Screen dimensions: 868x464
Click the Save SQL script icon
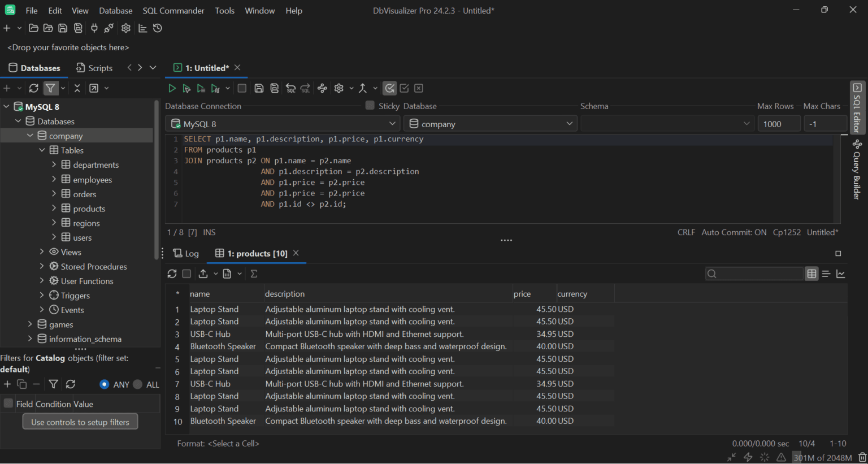point(259,88)
